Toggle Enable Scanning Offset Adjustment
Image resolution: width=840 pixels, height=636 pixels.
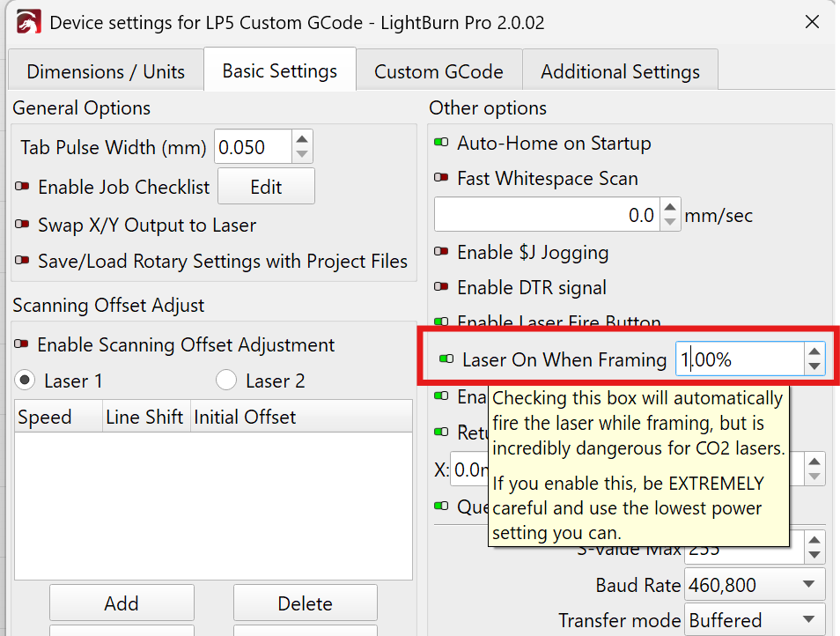tap(22, 344)
